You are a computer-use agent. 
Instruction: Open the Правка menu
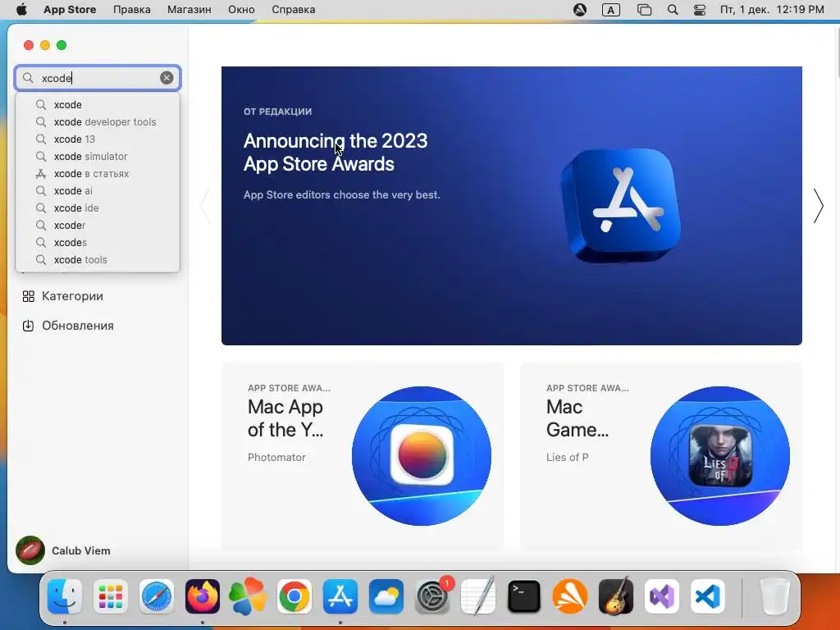pyautogui.click(x=132, y=10)
